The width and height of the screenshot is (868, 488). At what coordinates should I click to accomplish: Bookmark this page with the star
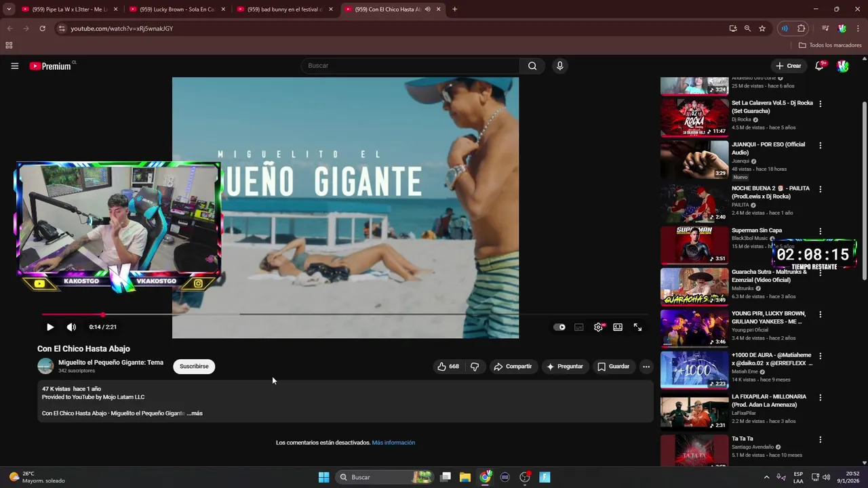(x=762, y=28)
